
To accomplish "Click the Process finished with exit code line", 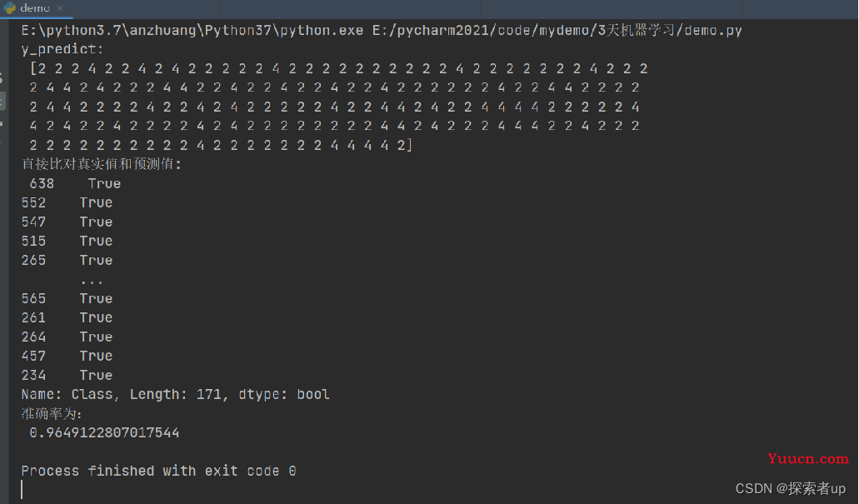I will point(159,472).
